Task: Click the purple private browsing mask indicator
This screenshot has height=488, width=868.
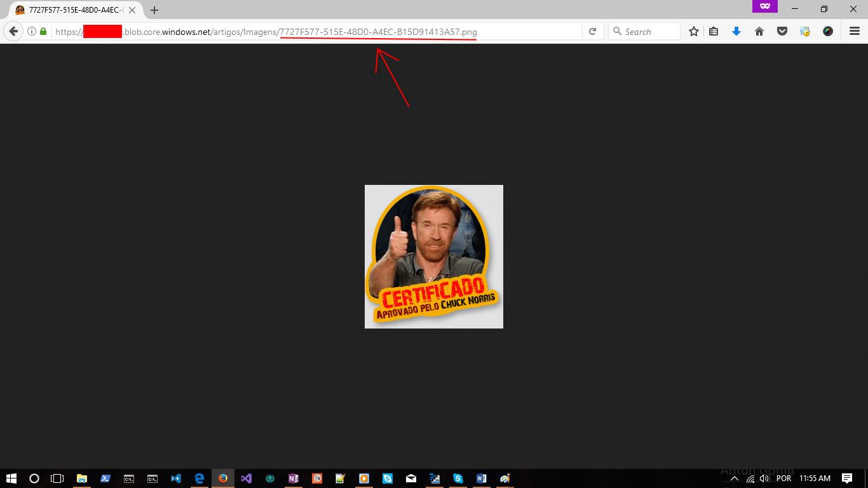Action: [x=765, y=6]
